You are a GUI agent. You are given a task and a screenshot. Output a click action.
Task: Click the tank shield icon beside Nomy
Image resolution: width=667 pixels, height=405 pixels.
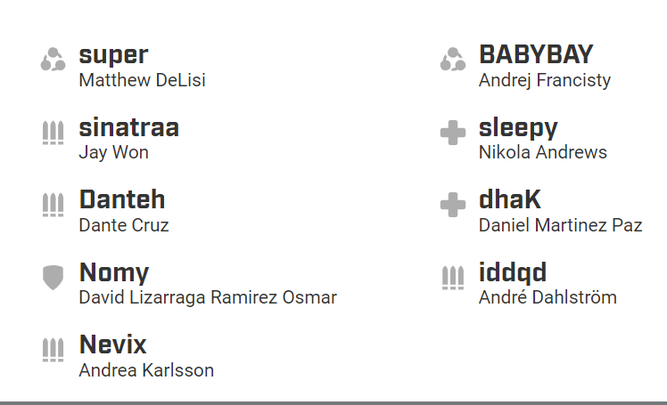click(x=53, y=277)
